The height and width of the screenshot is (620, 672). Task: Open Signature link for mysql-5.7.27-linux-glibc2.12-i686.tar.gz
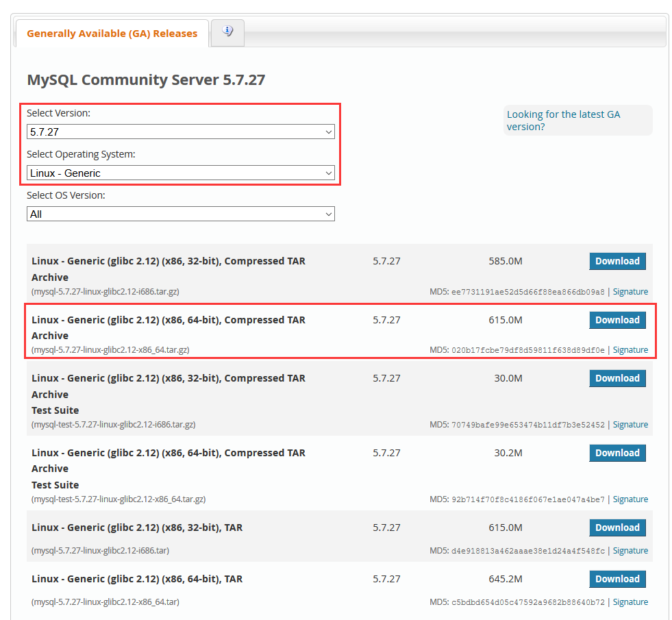click(630, 292)
